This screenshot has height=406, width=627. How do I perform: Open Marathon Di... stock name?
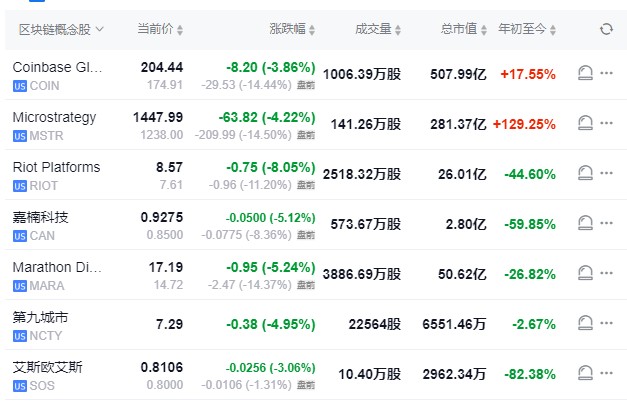click(57, 267)
